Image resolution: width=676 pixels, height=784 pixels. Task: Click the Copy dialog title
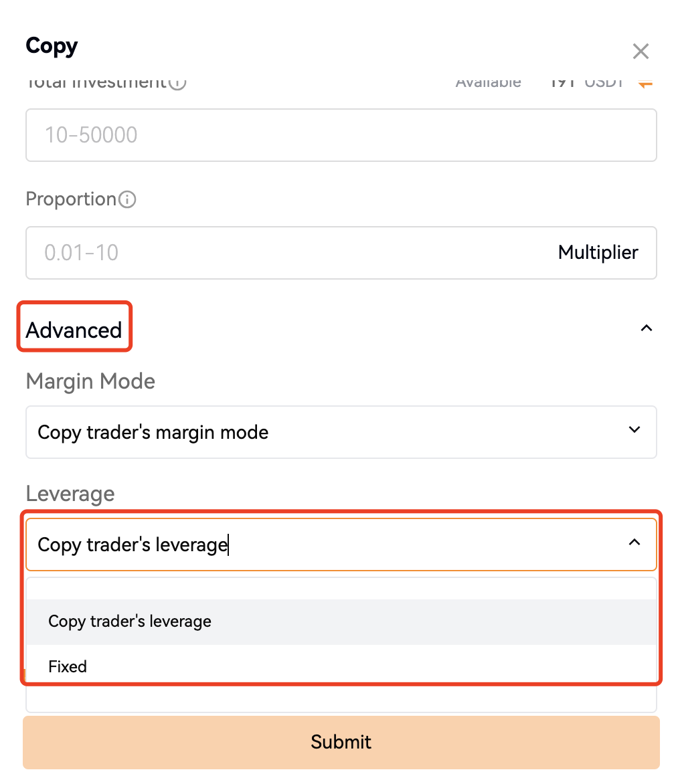52,46
